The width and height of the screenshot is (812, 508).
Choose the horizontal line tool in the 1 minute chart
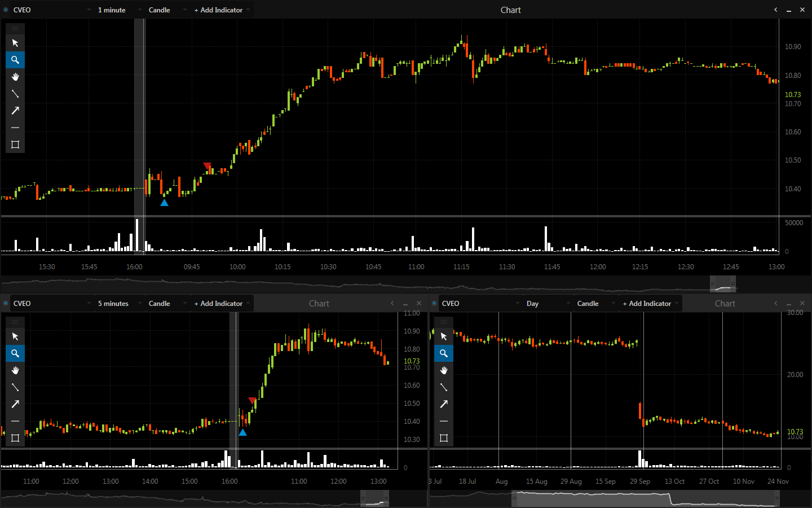point(15,128)
